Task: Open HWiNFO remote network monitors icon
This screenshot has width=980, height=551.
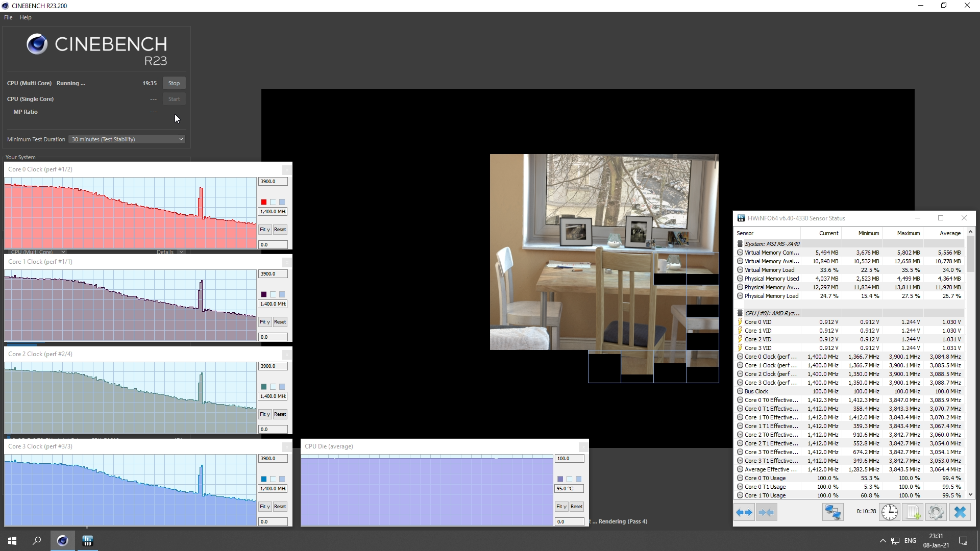Action: [x=832, y=512]
